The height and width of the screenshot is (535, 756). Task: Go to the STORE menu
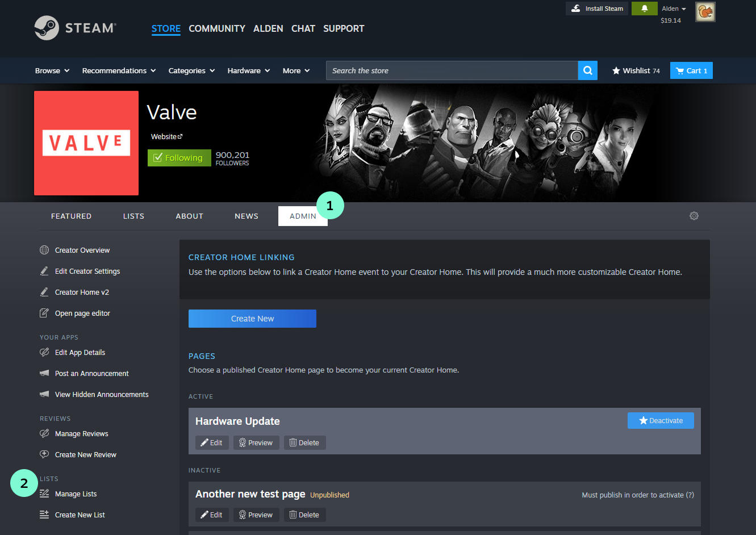tap(166, 28)
